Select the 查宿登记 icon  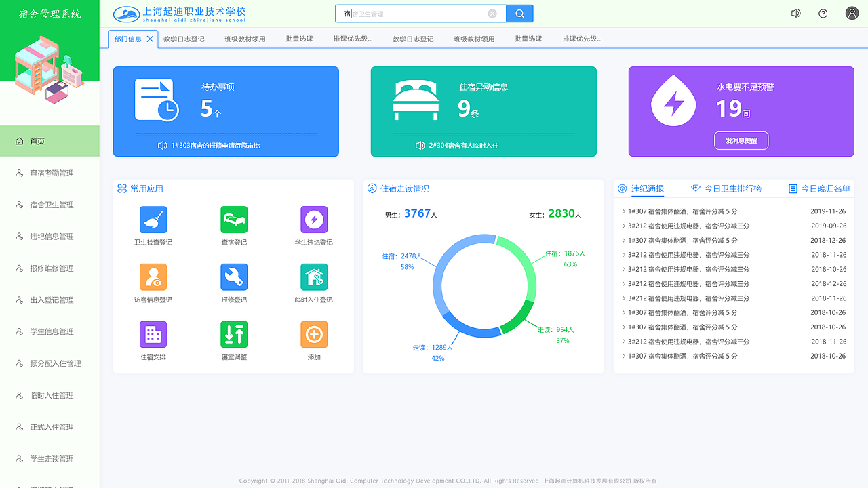point(233,219)
